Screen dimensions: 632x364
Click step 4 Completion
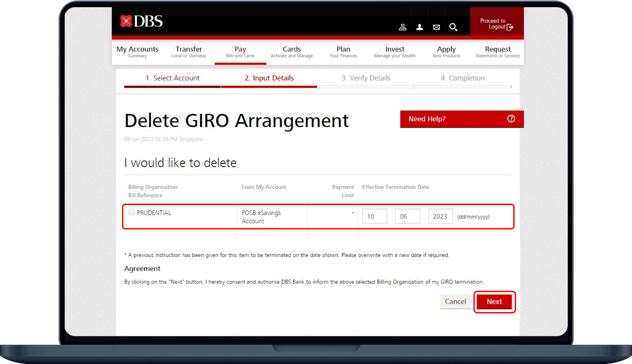(463, 78)
